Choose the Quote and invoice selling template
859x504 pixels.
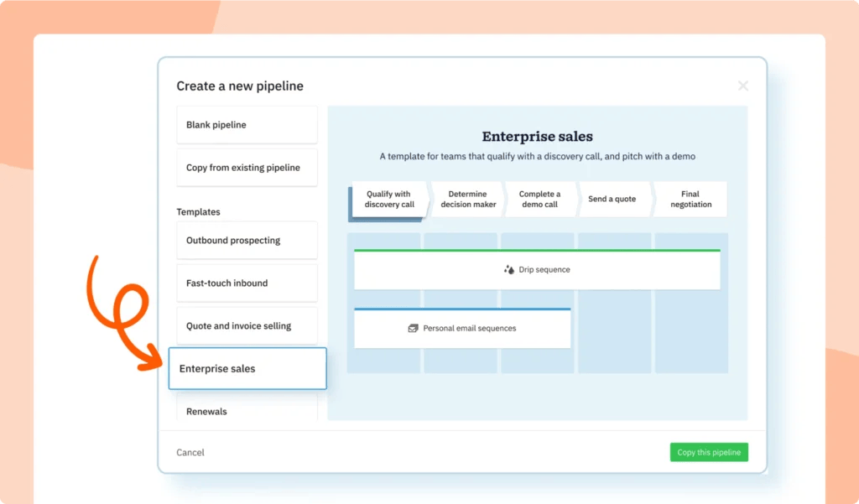247,325
